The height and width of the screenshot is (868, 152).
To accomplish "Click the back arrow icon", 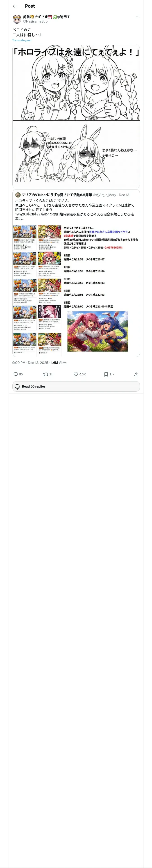I will (x=14, y=6).
